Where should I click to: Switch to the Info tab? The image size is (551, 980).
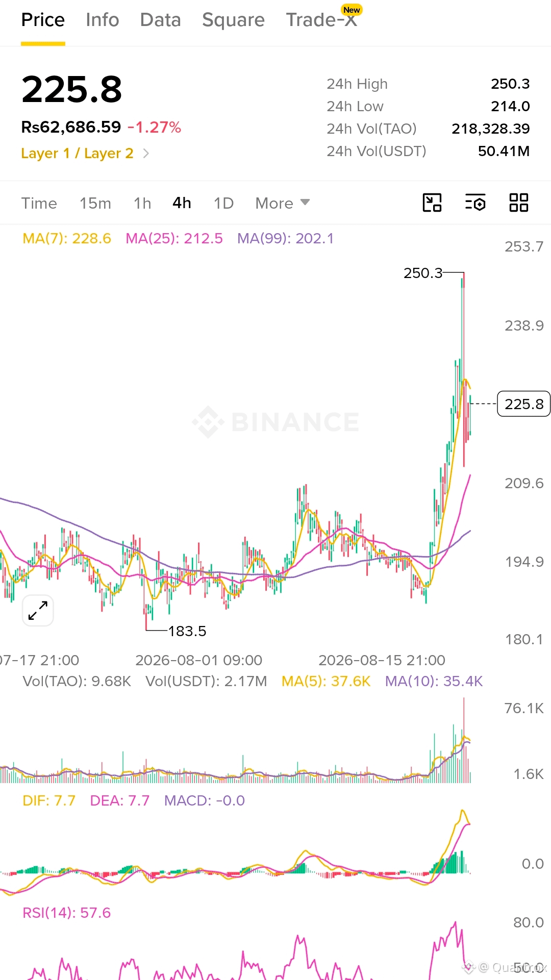[x=103, y=20]
